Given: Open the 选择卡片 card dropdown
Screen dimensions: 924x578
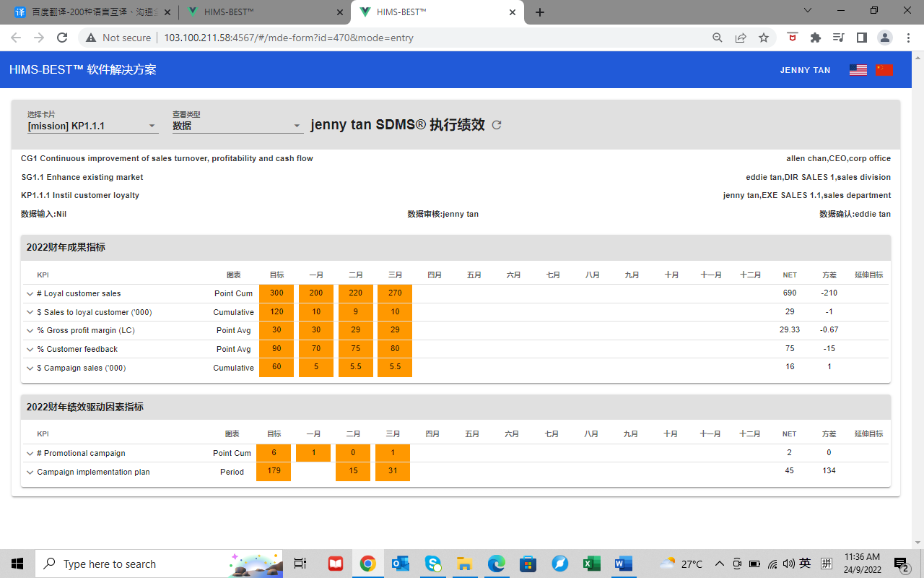Looking at the screenshot, I should click(x=92, y=126).
